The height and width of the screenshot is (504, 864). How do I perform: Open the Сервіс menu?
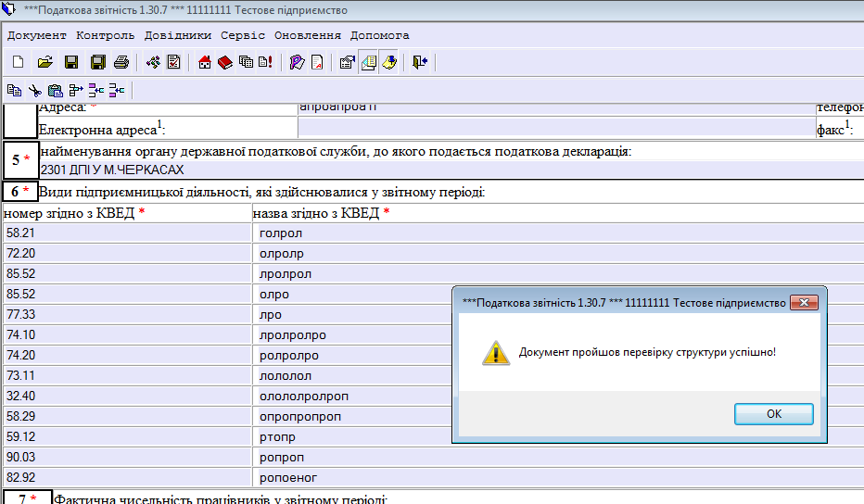point(243,35)
